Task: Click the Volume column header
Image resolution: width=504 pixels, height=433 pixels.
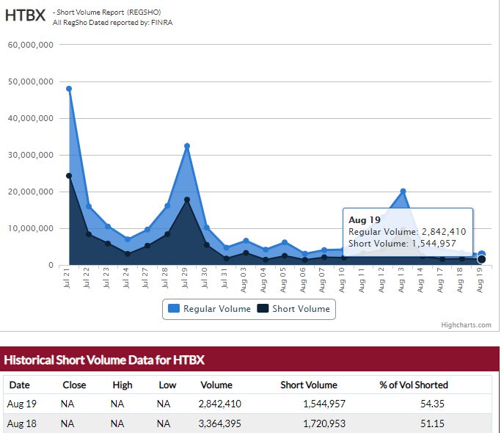Action: (216, 385)
